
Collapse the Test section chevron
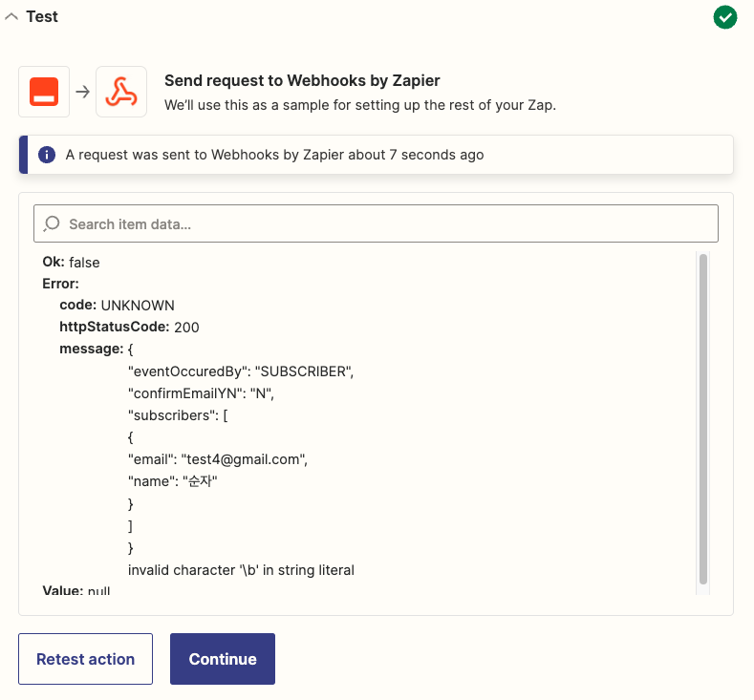point(11,17)
